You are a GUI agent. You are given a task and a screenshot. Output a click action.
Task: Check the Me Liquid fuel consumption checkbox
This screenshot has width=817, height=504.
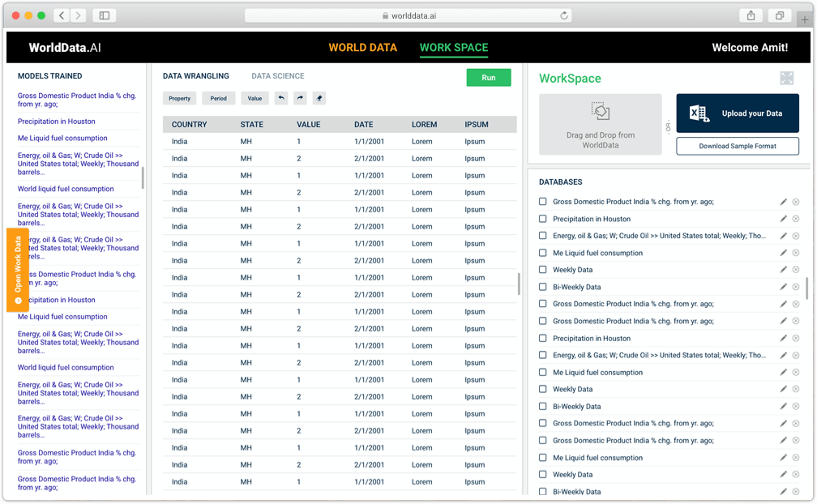pos(543,253)
